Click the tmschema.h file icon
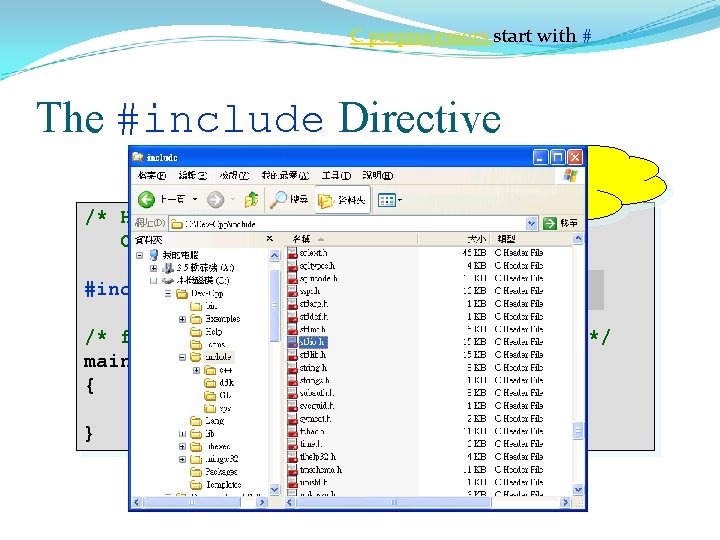This screenshot has width=720, height=540. click(292, 469)
